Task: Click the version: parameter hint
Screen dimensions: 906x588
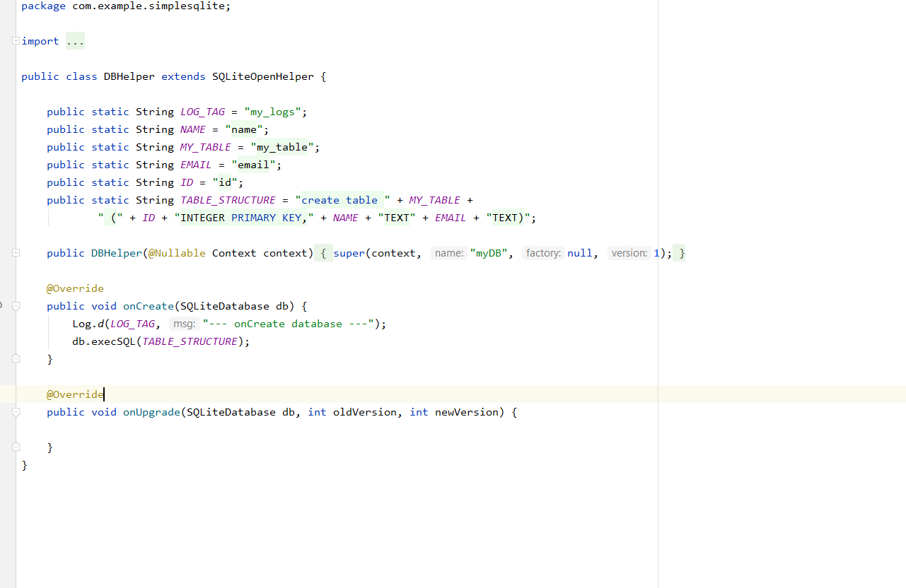Action: point(629,253)
